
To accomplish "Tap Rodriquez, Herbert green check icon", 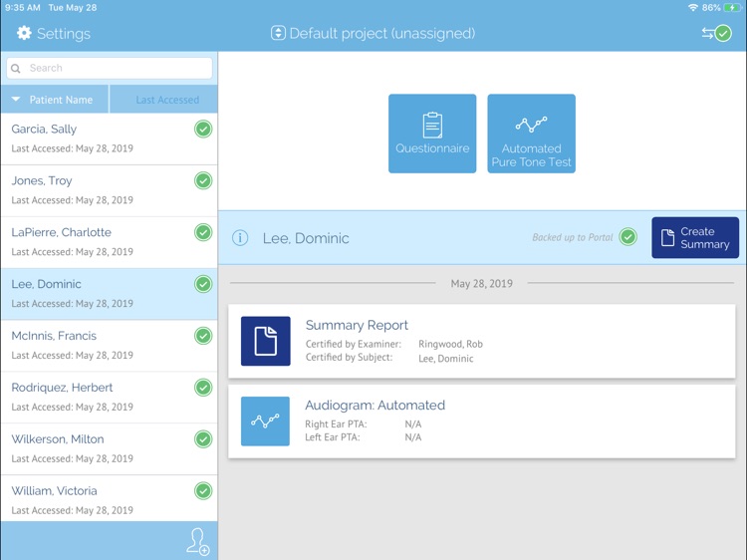I will coord(203,388).
